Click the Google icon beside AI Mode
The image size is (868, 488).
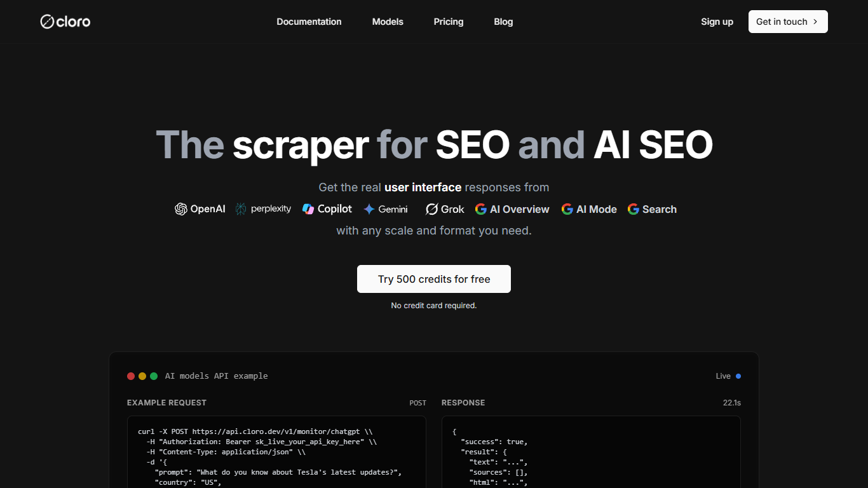[567, 209]
